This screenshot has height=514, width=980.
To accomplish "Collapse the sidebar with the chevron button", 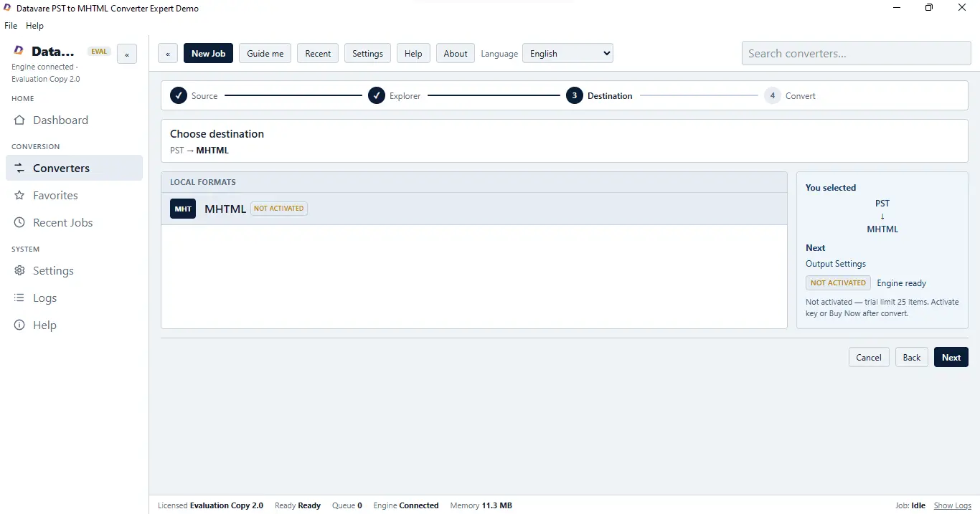I will pos(127,54).
